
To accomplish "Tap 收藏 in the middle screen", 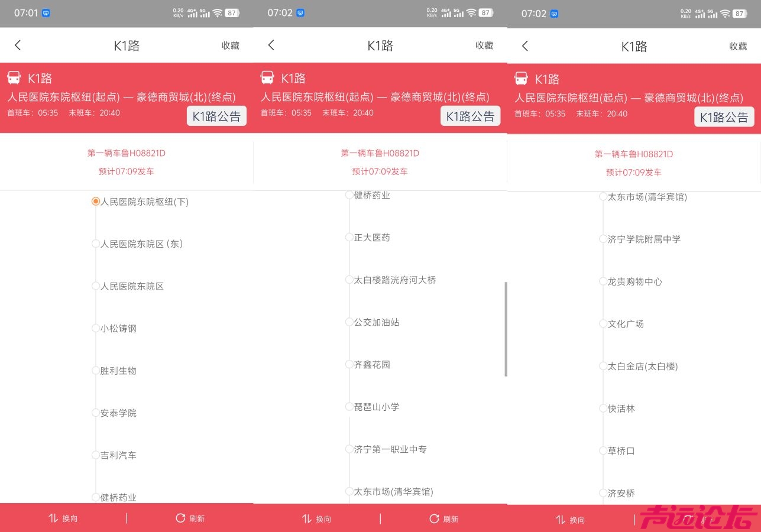I will [484, 46].
